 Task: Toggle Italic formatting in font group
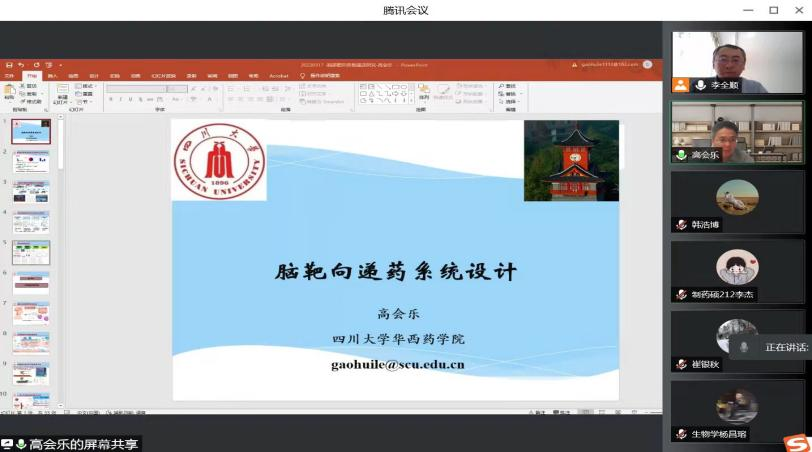click(120, 100)
